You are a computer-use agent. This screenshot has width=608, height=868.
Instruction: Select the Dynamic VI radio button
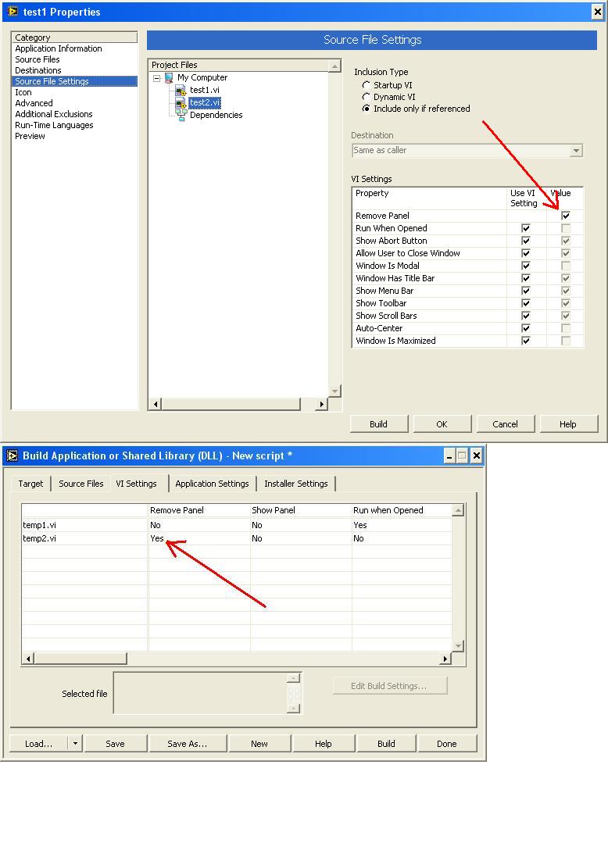(366, 97)
